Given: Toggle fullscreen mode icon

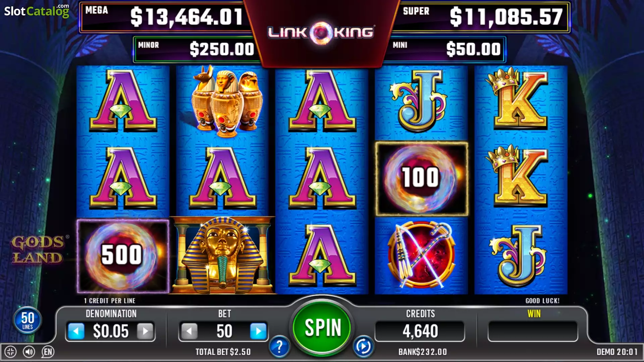Looking at the screenshot, I should pyautogui.click(x=10, y=352).
